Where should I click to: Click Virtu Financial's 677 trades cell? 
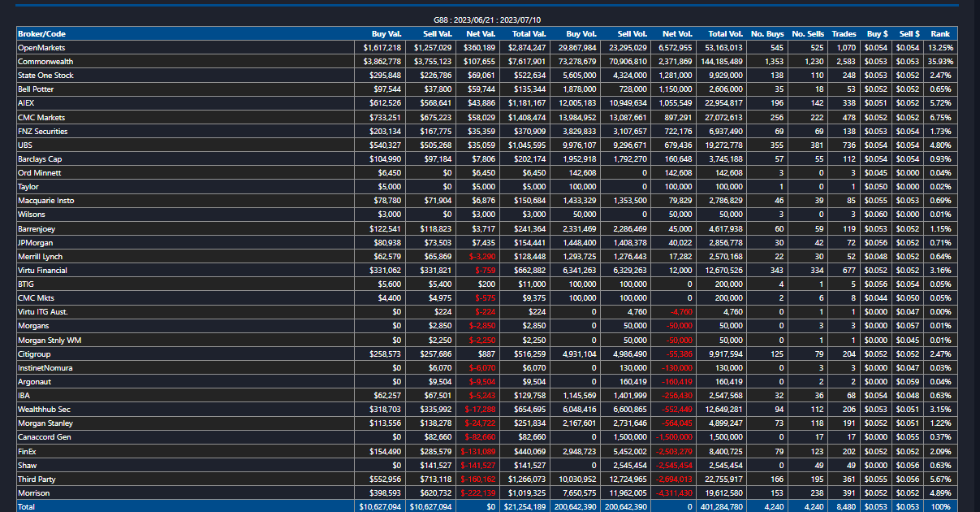(x=849, y=271)
